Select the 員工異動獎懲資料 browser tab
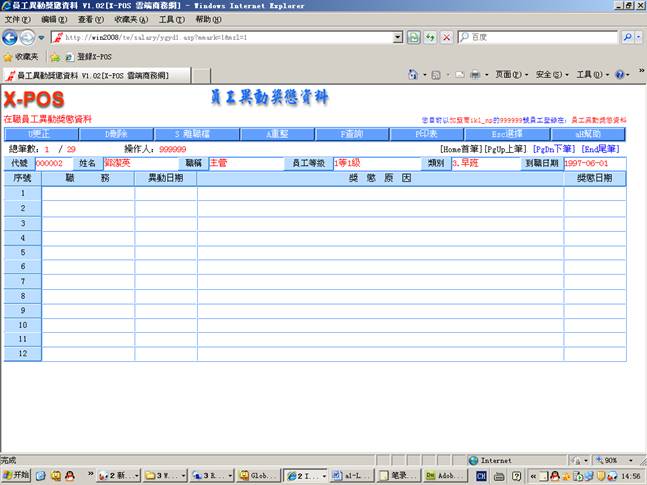 88,75
